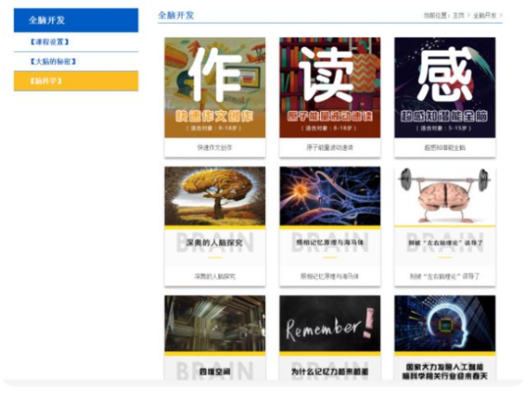Open the 感 超感知潜能全脑 course image

445,88
